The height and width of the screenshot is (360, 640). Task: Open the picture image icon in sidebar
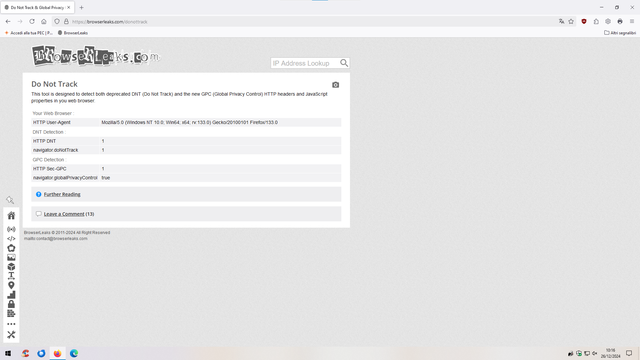[x=11, y=258]
